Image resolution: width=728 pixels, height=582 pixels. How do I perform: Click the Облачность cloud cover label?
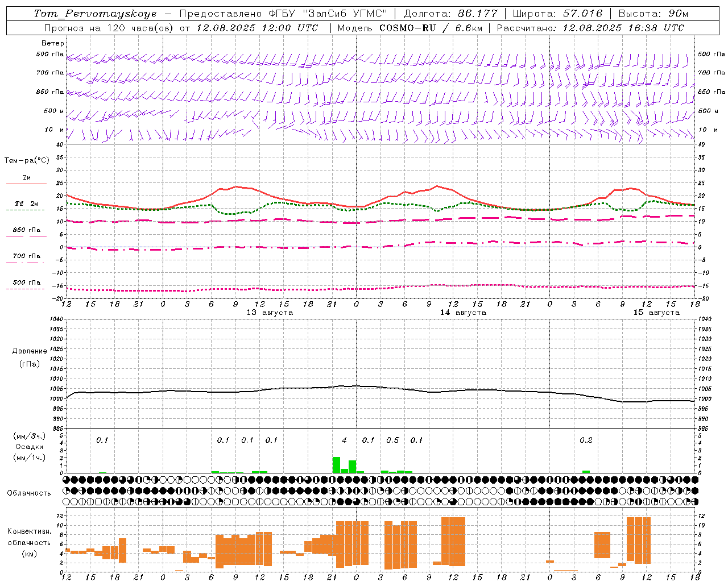click(x=29, y=493)
